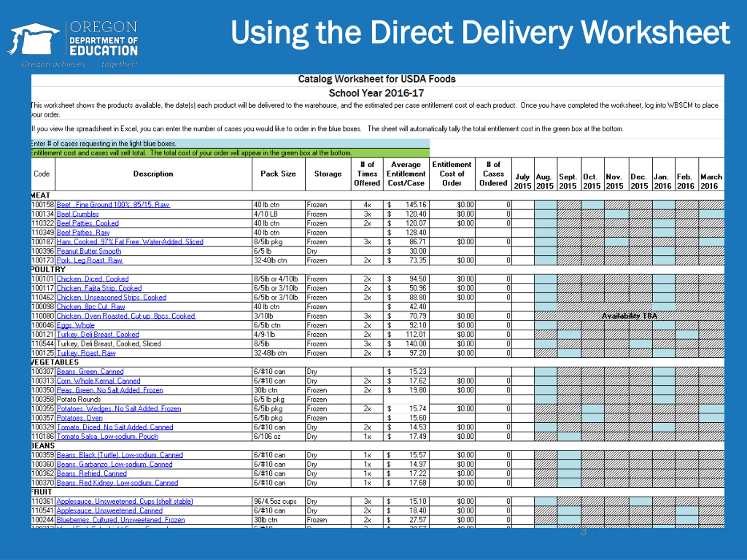Select the VEGETABLES section heading
747x560 pixels.
point(55,362)
